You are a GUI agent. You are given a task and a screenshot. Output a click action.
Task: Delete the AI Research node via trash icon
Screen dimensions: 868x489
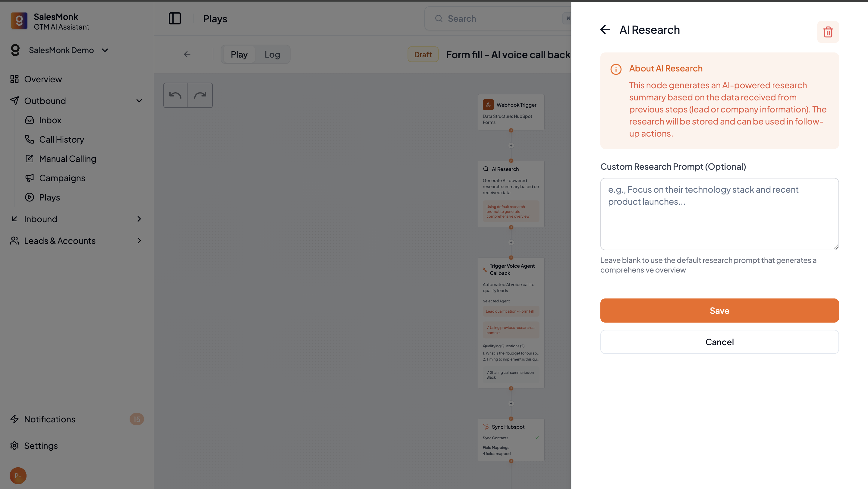828,32
